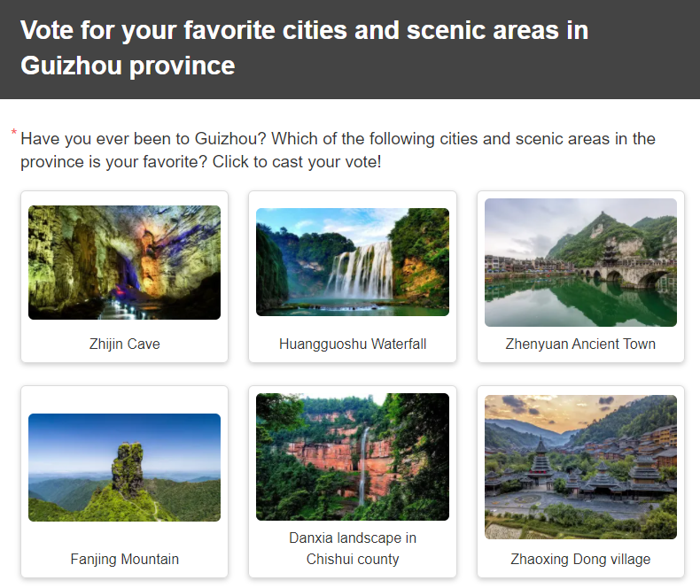This screenshot has width=700, height=588.
Task: Click the Huangguoshu Waterfall photo
Action: [353, 262]
